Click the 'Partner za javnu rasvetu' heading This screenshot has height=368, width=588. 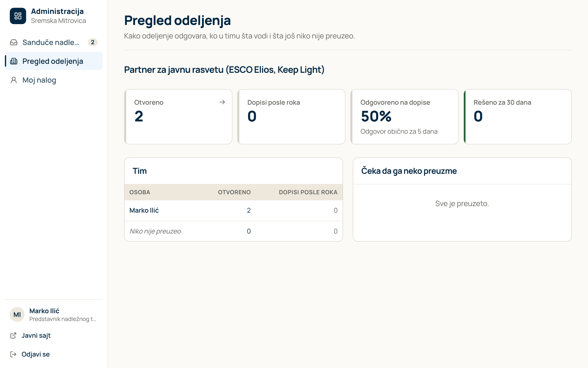224,70
